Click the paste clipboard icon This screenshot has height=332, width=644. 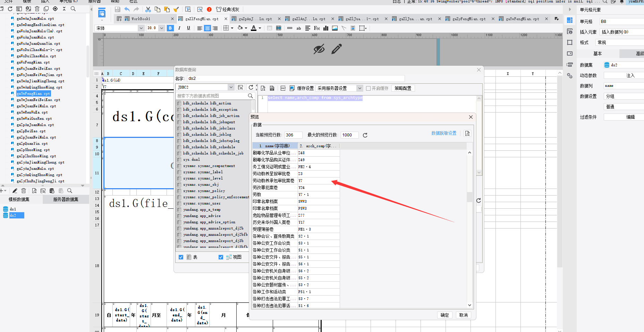click(167, 9)
